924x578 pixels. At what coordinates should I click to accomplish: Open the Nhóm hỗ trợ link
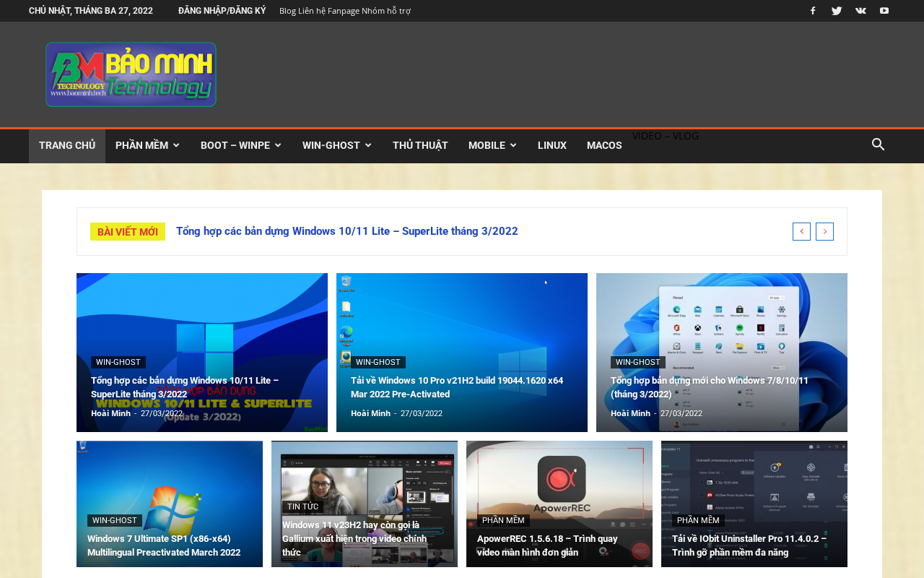(x=386, y=11)
